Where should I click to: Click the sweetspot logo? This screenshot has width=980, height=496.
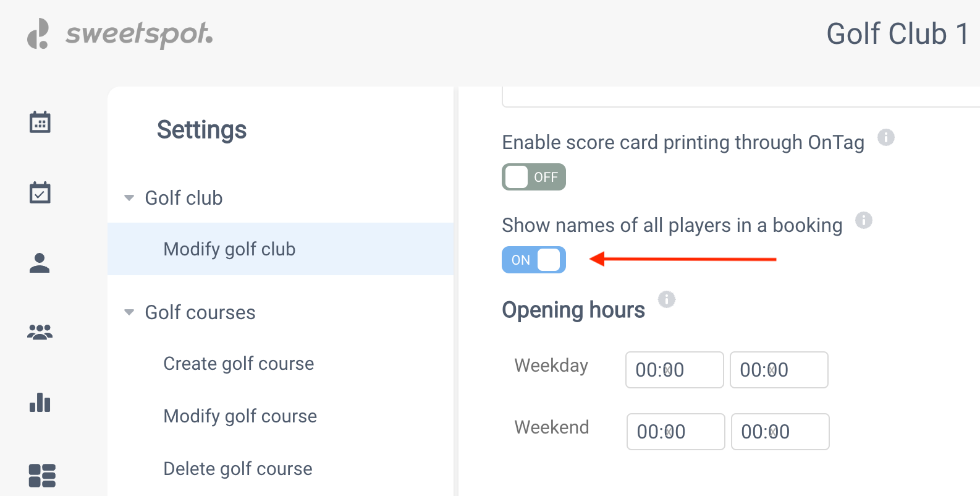tap(120, 33)
